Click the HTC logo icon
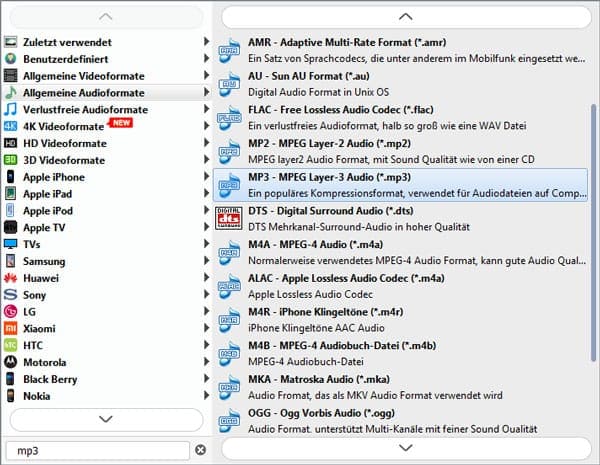Viewport: 600px width, 465px height. click(x=10, y=345)
